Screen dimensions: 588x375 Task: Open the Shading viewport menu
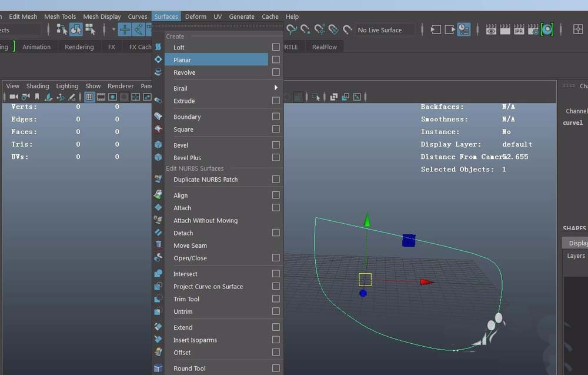tap(38, 86)
